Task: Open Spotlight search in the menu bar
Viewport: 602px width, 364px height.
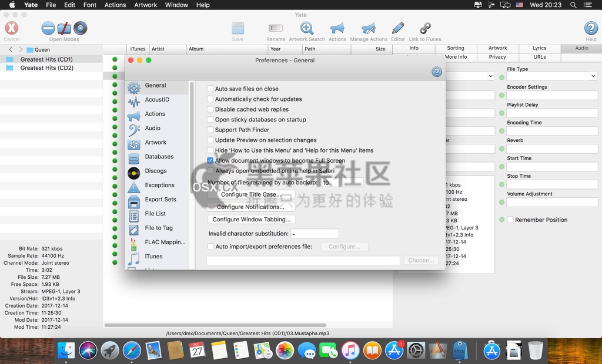Action: pyautogui.click(x=573, y=5)
